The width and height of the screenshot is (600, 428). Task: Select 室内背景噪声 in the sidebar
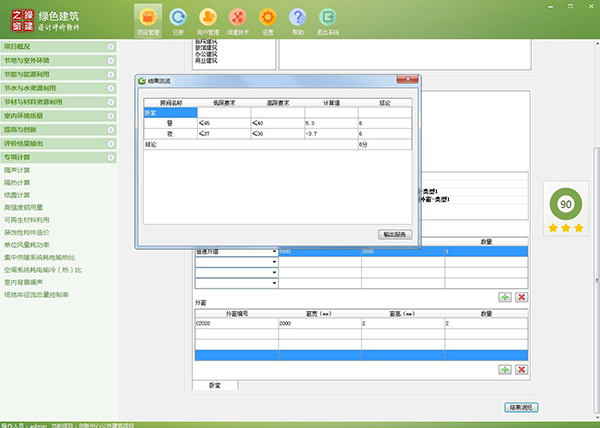[x=24, y=282]
